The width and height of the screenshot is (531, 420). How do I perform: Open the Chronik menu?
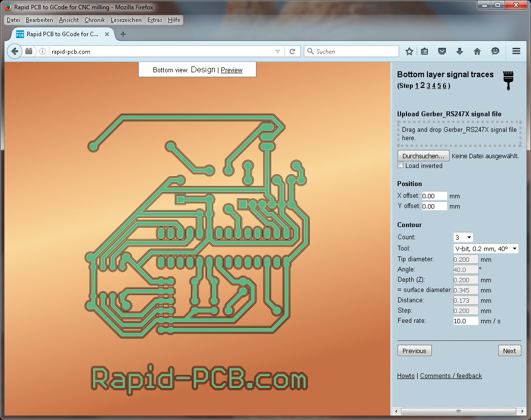[x=94, y=20]
